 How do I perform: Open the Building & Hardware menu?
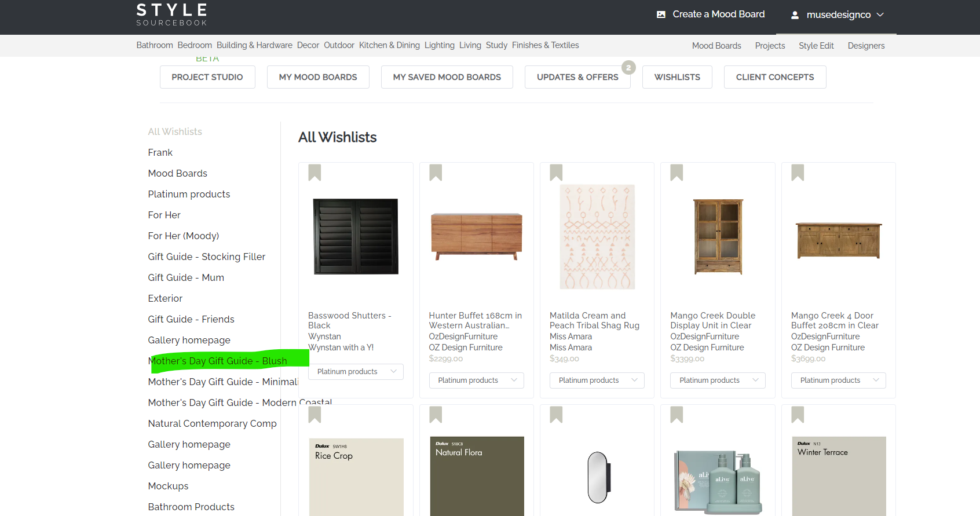pos(254,45)
